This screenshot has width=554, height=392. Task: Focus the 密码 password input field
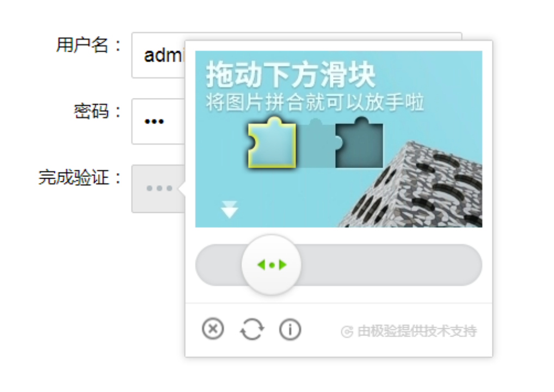click(158, 121)
